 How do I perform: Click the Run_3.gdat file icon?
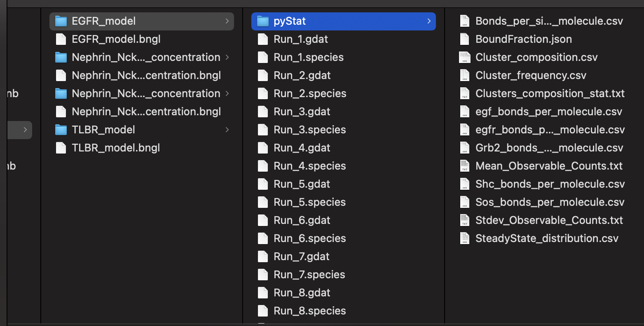263,112
